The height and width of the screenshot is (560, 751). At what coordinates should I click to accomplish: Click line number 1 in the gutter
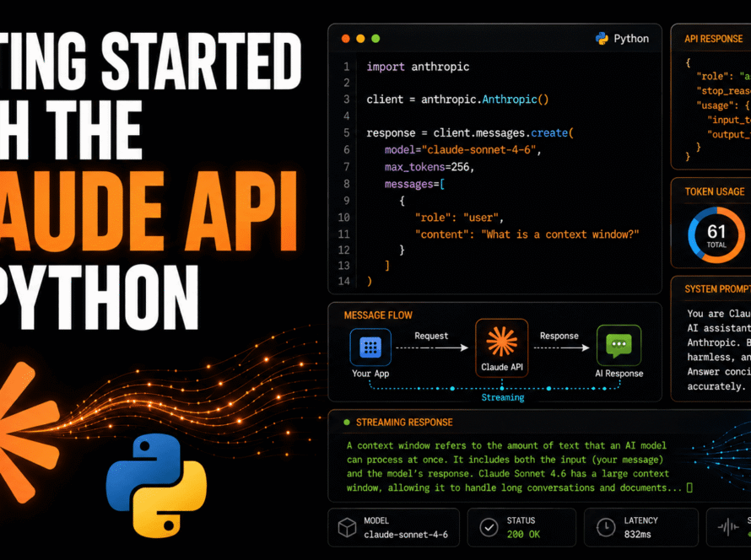click(346, 67)
